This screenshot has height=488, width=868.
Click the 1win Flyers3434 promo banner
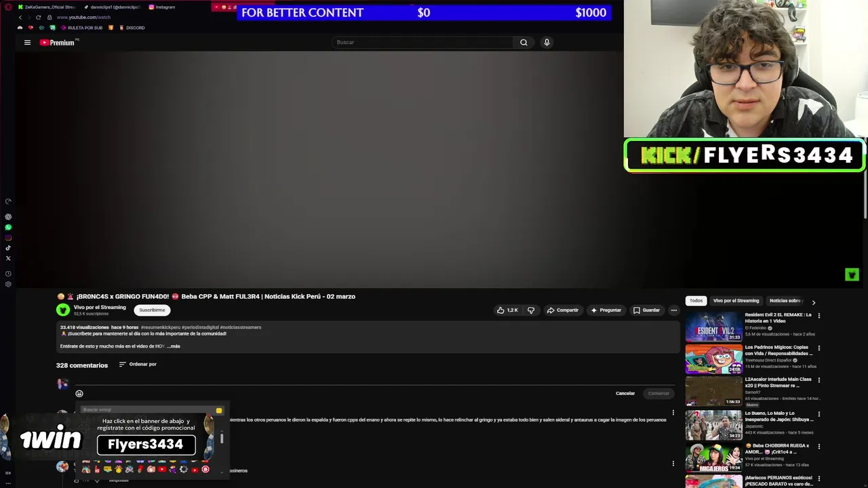(x=108, y=438)
